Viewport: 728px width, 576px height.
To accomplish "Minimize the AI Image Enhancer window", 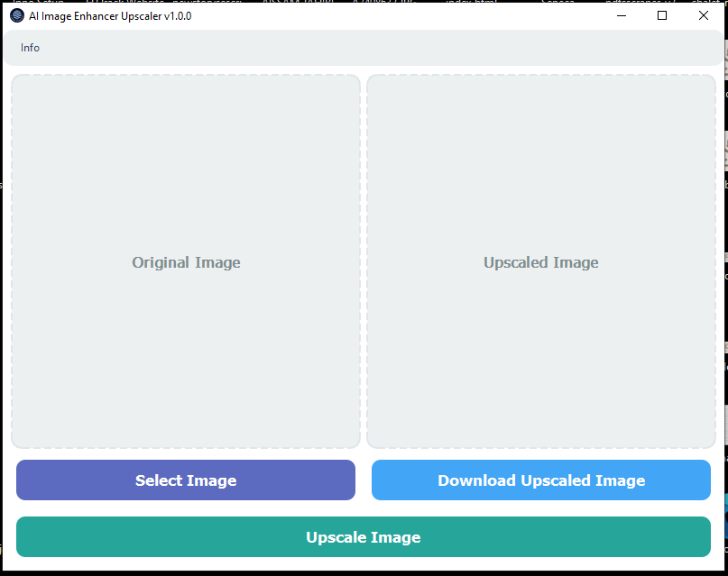I will coord(622,15).
